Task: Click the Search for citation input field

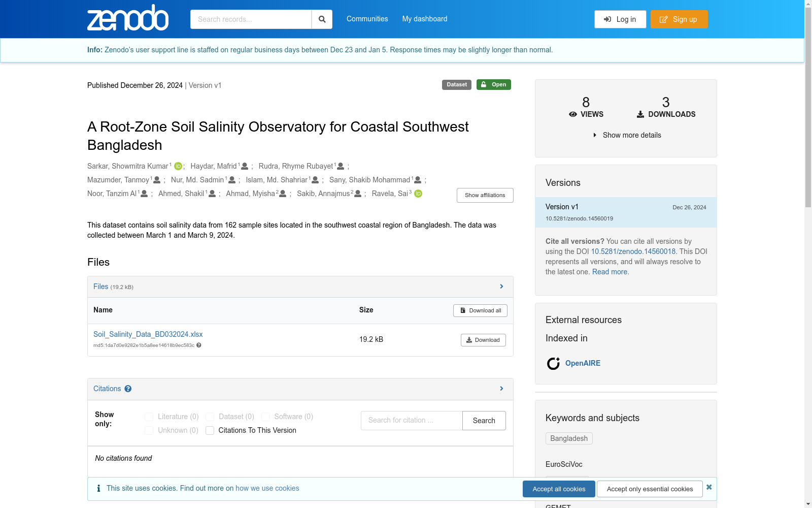Action: (x=412, y=421)
